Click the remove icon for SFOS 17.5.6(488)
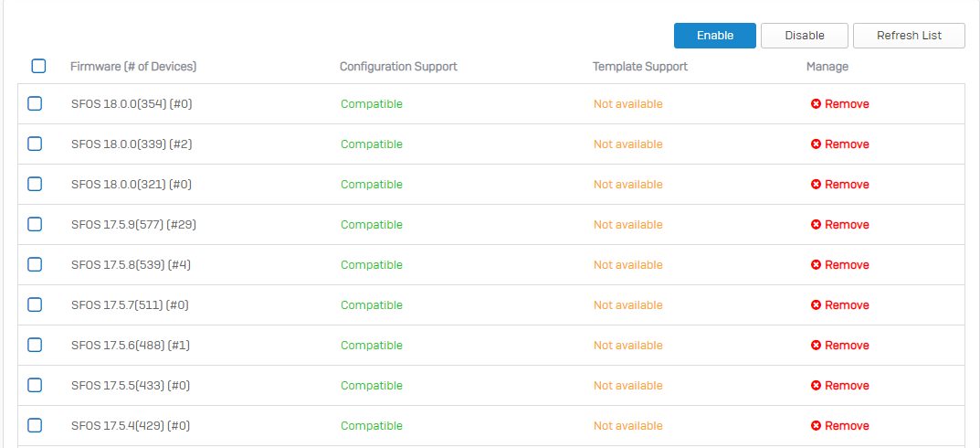 [x=816, y=346]
